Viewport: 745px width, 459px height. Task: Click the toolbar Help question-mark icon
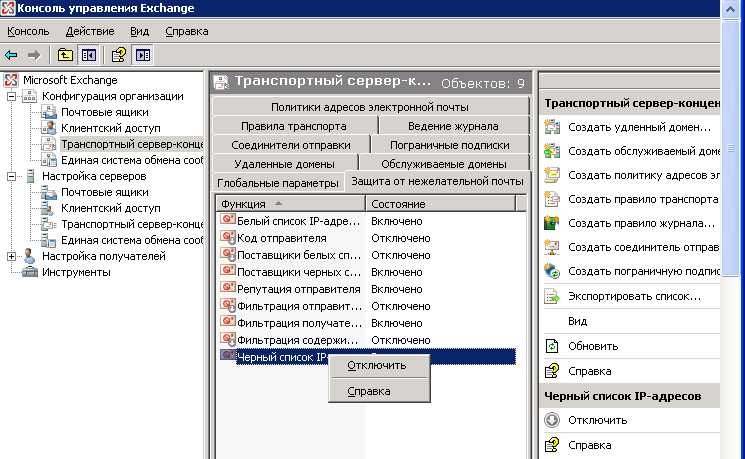pyautogui.click(x=119, y=55)
